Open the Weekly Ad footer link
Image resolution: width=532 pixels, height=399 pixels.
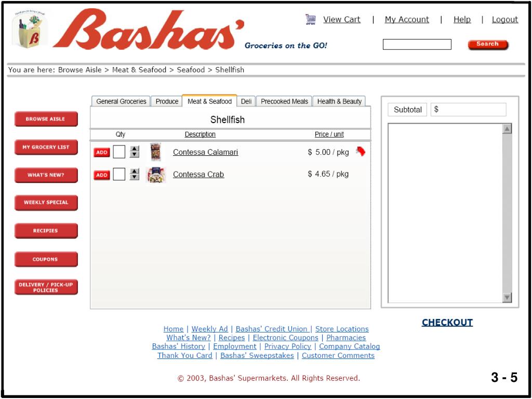(210, 329)
